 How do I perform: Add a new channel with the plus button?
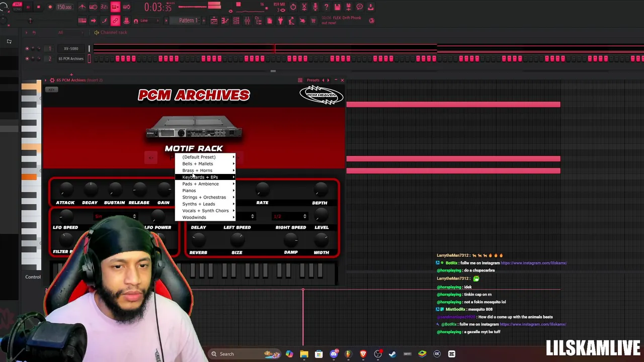tap(71, 74)
